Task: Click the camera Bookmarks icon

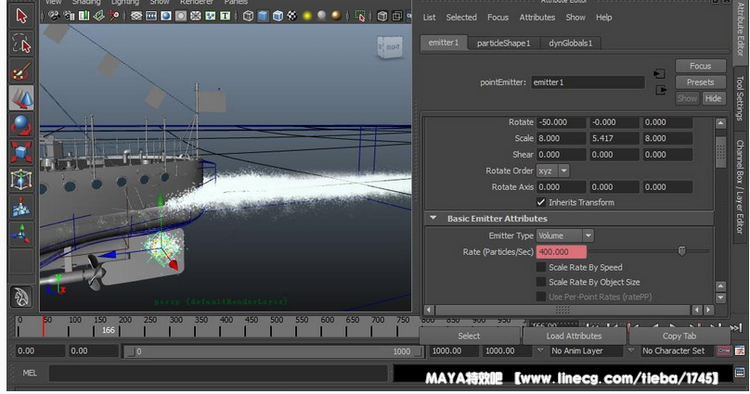Action: coord(84,16)
